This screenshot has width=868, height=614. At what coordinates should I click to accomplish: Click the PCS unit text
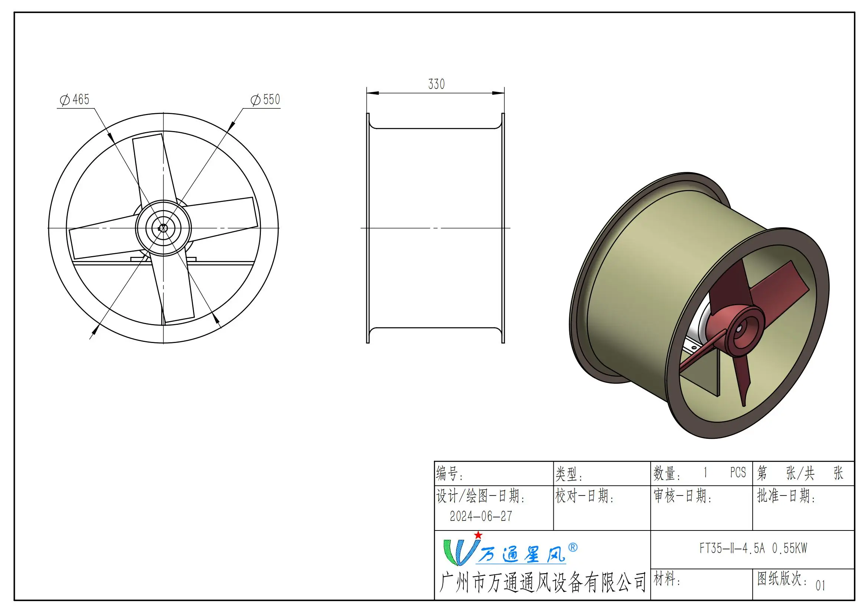point(738,473)
